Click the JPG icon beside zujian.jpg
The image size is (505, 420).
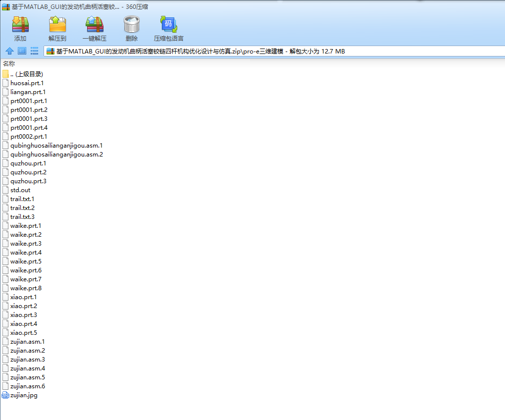(5, 396)
